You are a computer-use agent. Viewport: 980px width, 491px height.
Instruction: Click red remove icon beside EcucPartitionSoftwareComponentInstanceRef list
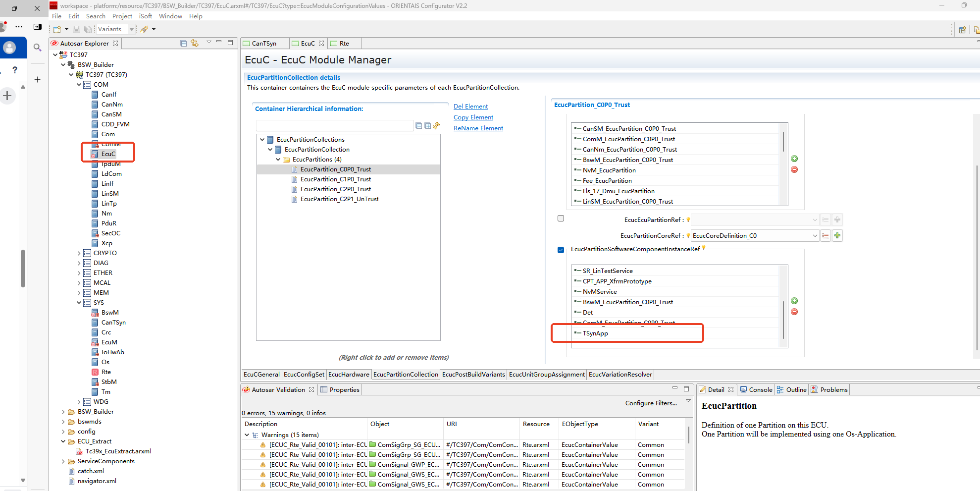coord(794,312)
